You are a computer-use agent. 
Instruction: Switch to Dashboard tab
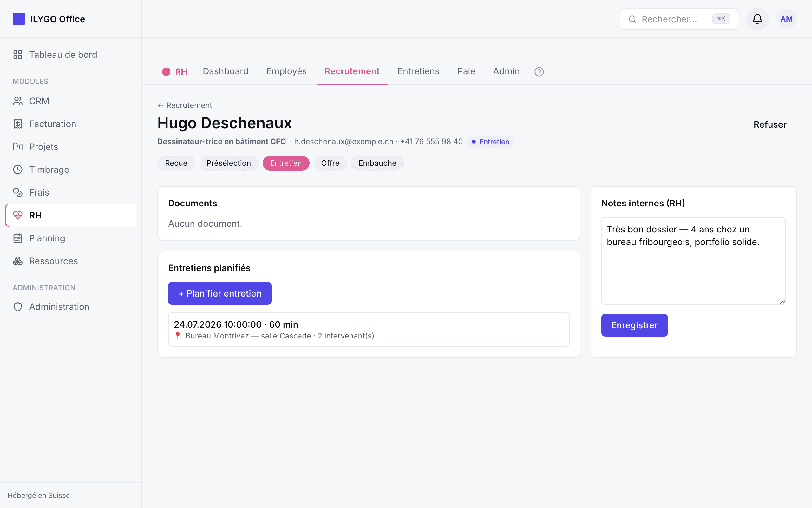click(226, 71)
